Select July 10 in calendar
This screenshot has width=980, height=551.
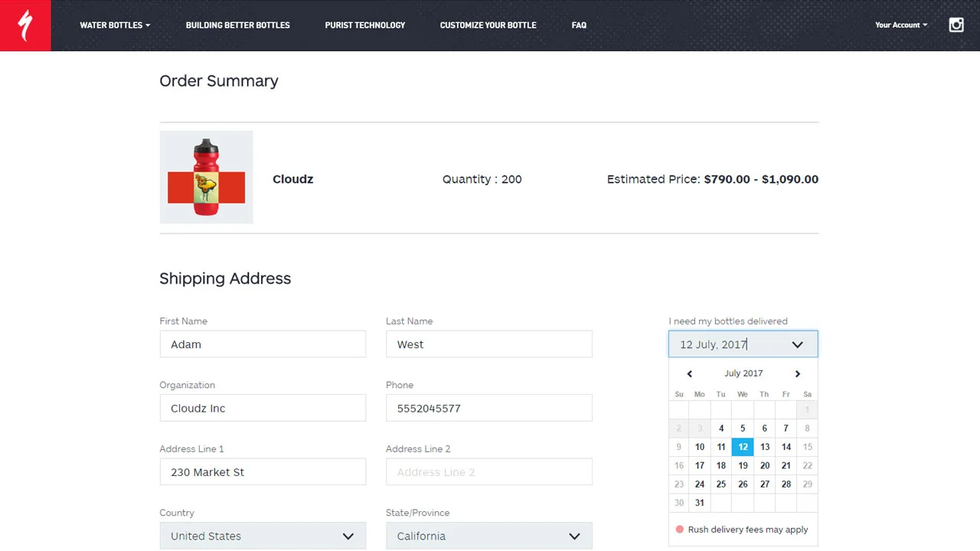click(700, 447)
